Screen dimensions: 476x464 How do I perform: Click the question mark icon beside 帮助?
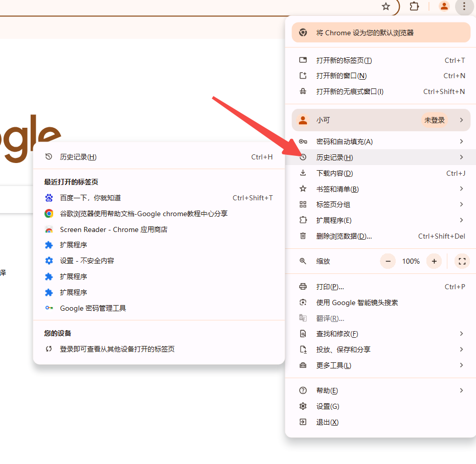303,390
